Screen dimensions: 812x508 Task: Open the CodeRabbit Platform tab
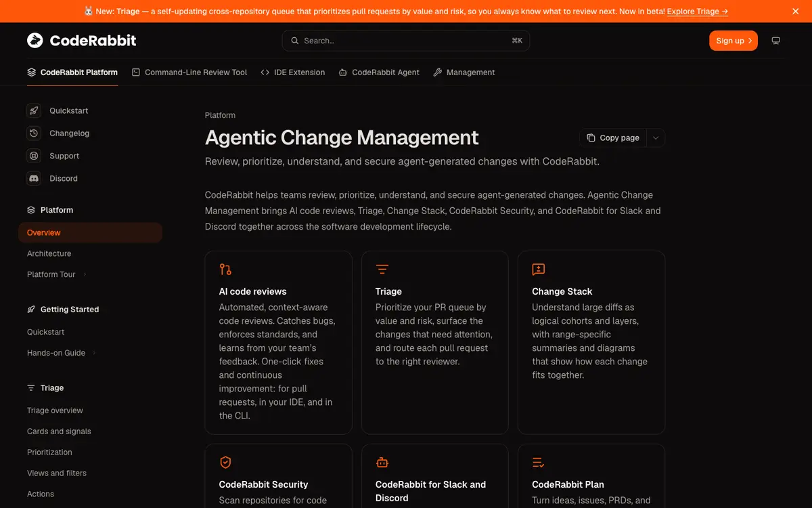[x=72, y=72]
